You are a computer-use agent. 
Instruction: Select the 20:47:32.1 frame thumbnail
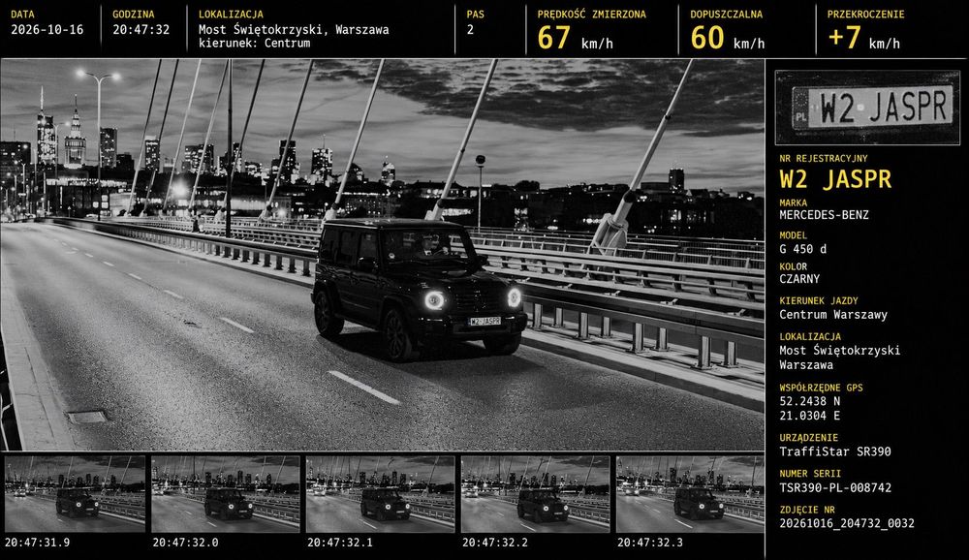[x=380, y=494]
